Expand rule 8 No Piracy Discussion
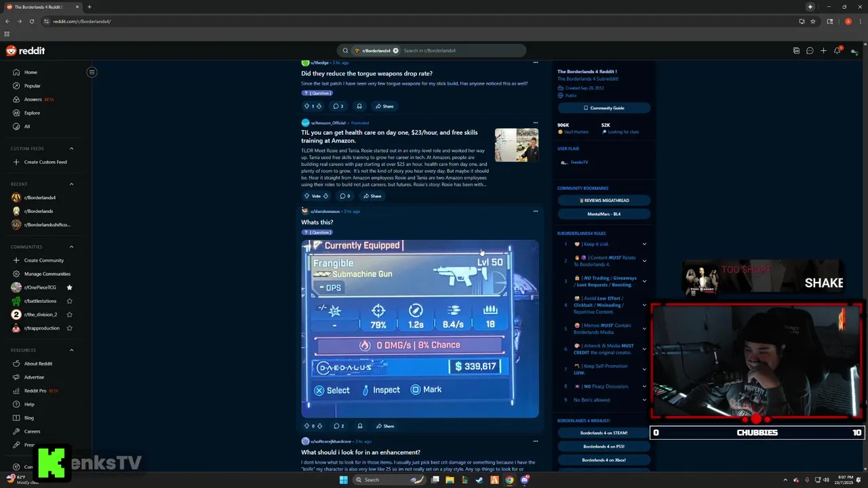868x488 pixels. click(x=644, y=386)
